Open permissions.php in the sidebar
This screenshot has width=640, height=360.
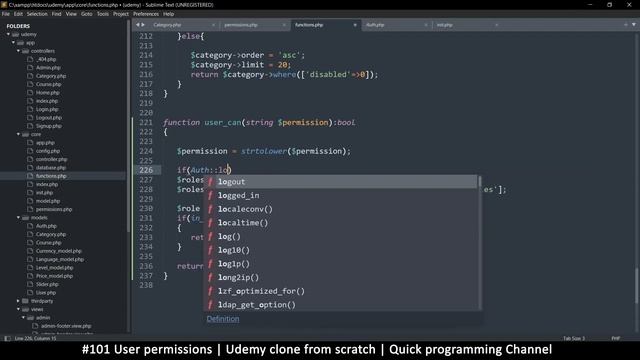pyautogui.click(x=54, y=209)
